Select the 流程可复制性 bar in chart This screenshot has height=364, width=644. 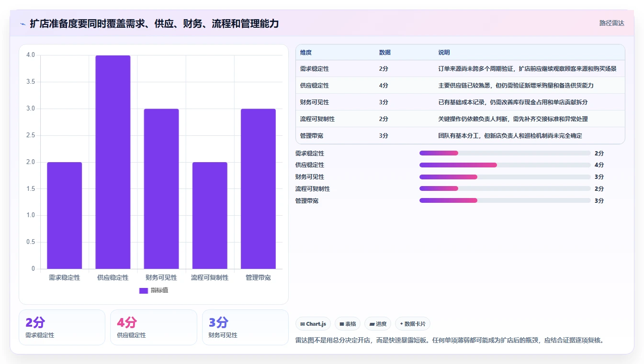click(210, 215)
